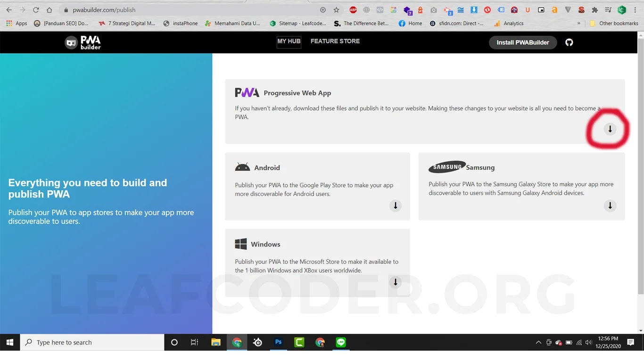This screenshot has width=644, height=362.
Task: Open the Feature Store tab
Action: point(335,41)
